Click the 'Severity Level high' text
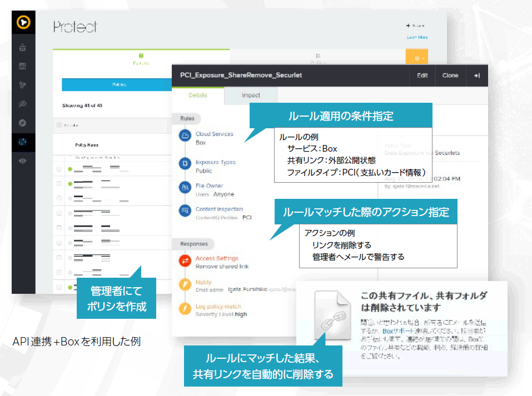The image size is (532, 396). click(x=221, y=314)
